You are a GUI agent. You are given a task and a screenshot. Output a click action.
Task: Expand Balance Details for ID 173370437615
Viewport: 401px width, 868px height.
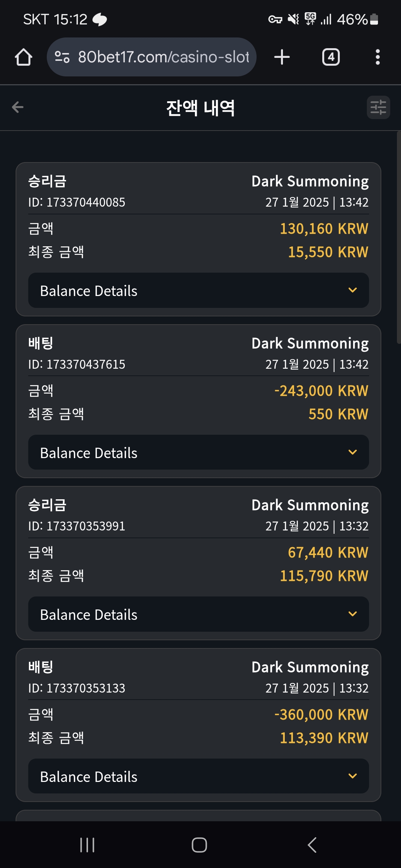click(x=199, y=453)
